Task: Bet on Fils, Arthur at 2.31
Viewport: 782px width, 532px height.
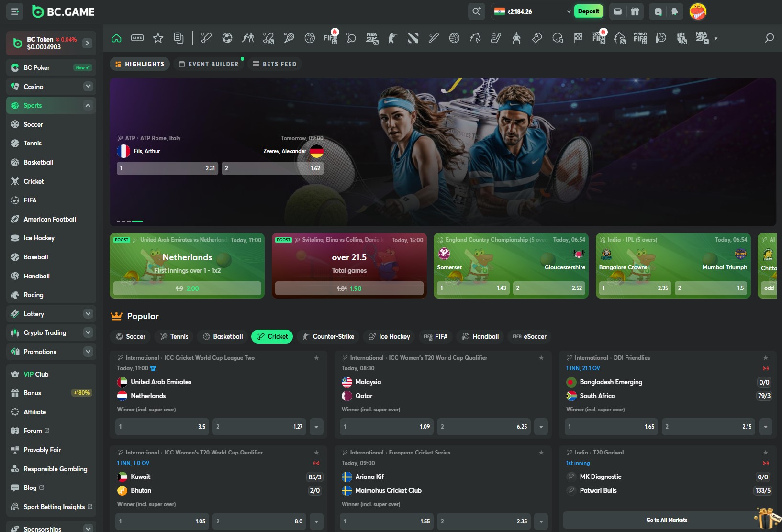Action: (x=168, y=168)
